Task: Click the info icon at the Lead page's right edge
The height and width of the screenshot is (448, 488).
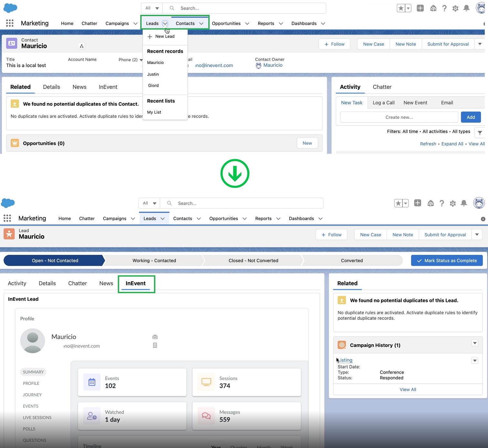Action: (483, 219)
